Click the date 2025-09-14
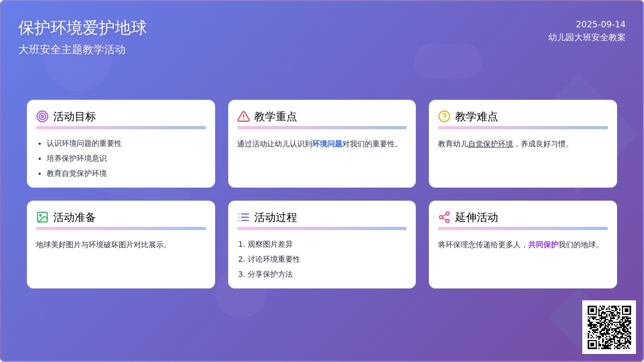Screen dimensions: 644x362 (x=601, y=24)
